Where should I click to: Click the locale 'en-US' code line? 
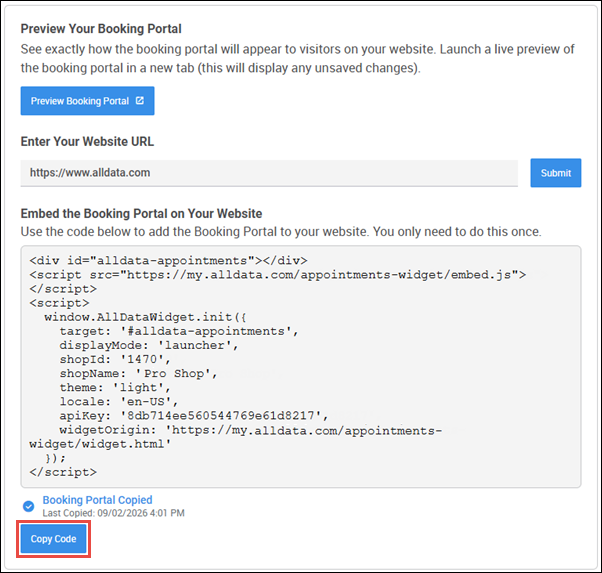click(x=119, y=402)
